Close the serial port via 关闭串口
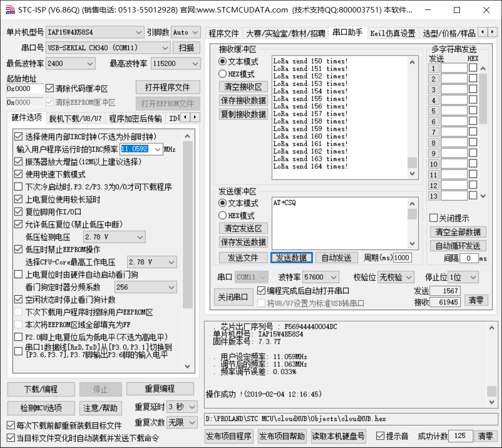 (x=233, y=296)
